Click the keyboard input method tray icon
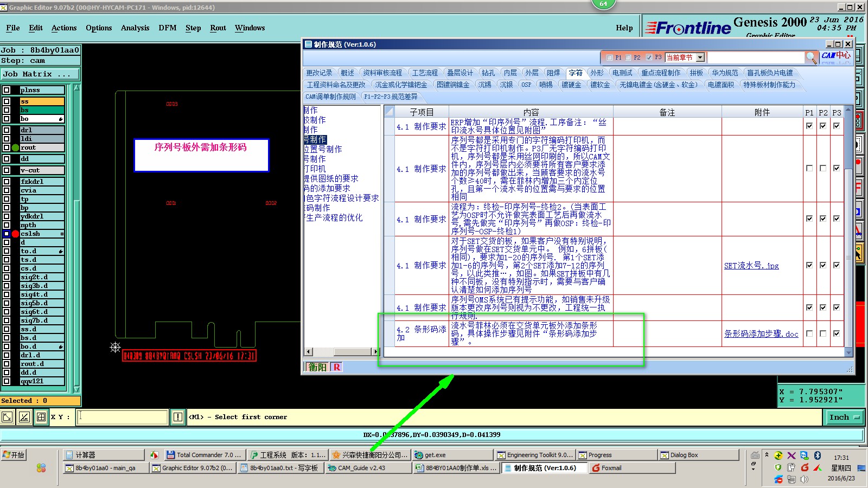Image resolution: width=868 pixels, height=488 pixels. (755, 455)
